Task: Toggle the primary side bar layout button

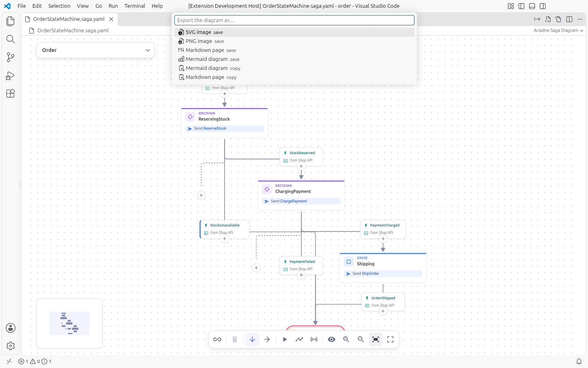Action: pos(521,6)
